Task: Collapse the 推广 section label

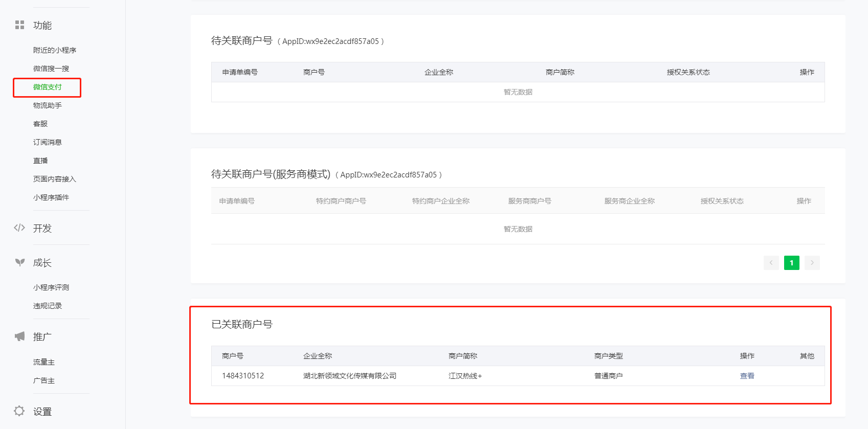Action: click(x=42, y=337)
